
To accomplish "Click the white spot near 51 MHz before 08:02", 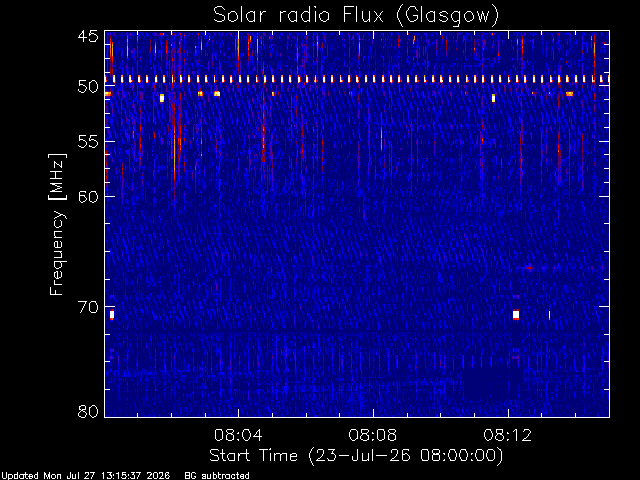I will point(162,98).
